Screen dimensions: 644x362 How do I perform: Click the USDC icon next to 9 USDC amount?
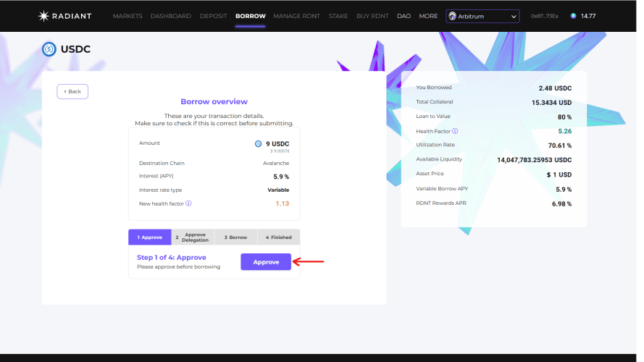[x=258, y=143]
